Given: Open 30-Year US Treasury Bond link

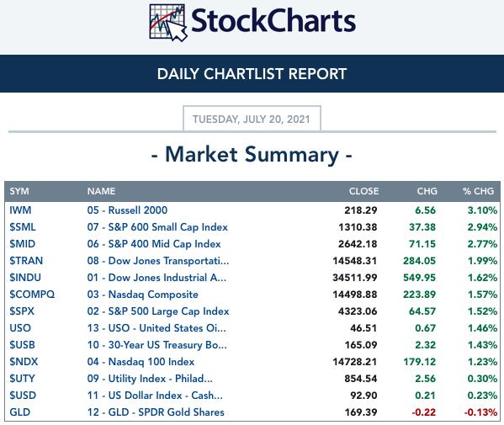Looking at the screenshot, I should point(157,345).
